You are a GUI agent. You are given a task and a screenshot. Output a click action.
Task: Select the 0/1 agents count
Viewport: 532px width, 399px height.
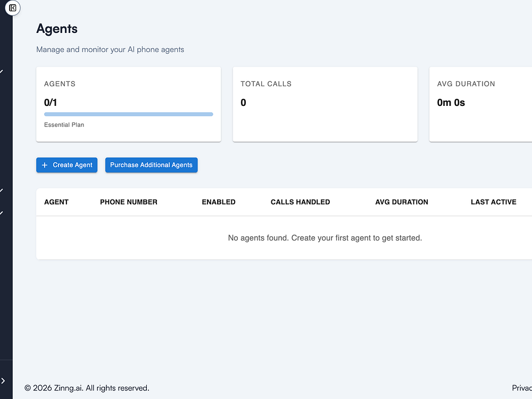pyautogui.click(x=51, y=103)
